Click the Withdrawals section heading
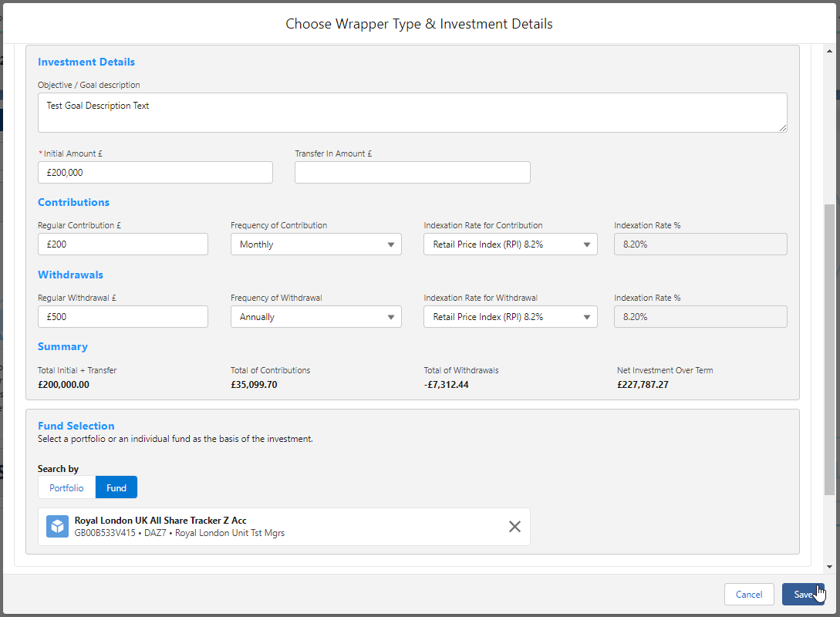Screen dimensions: 840x617 pos(70,275)
